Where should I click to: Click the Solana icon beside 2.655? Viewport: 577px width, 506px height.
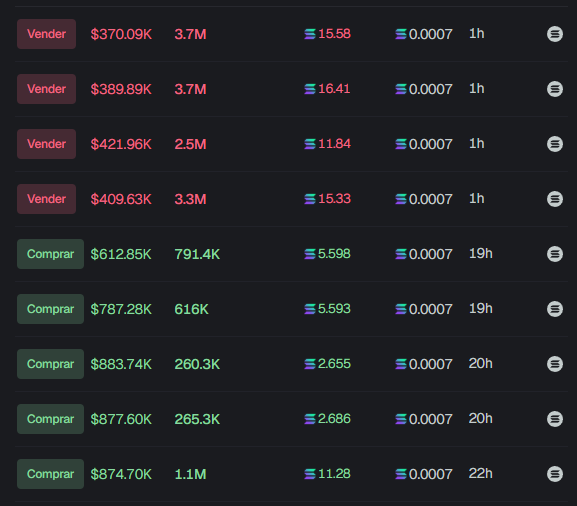310,364
